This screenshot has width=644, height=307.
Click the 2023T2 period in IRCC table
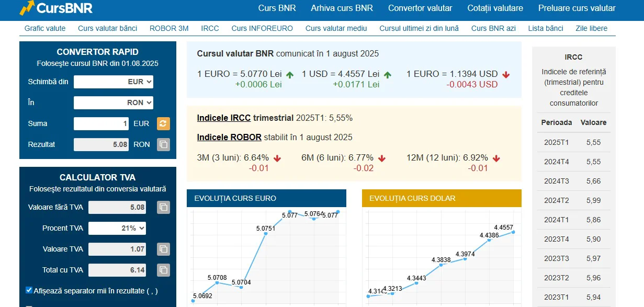tap(557, 278)
